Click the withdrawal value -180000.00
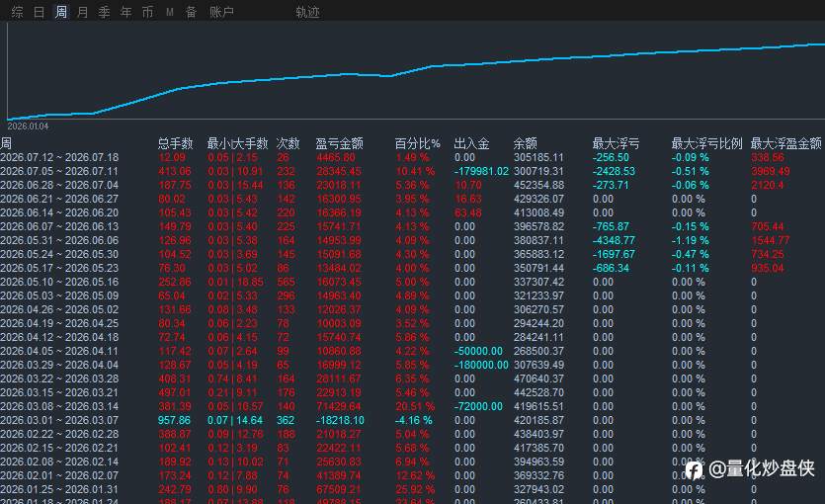This screenshot has width=825, height=504. pos(481,365)
